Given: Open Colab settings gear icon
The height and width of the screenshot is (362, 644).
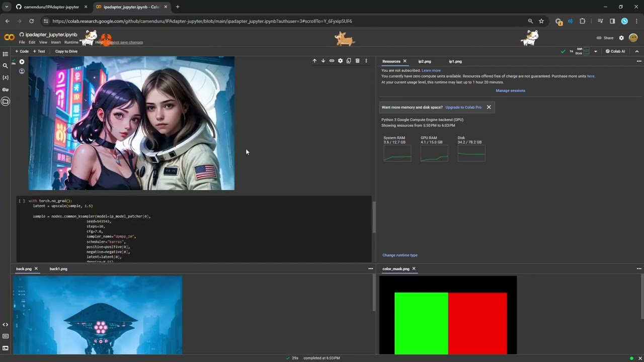Looking at the screenshot, I should click(x=621, y=38).
